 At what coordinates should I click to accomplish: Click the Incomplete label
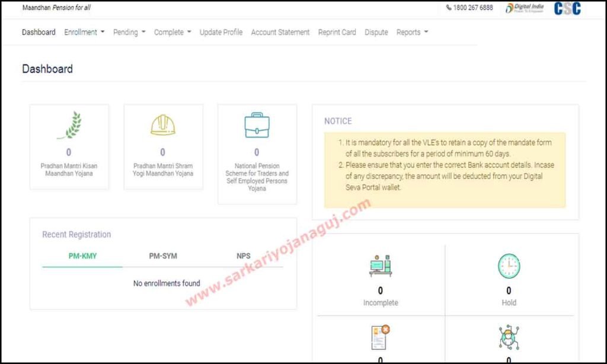[381, 303]
